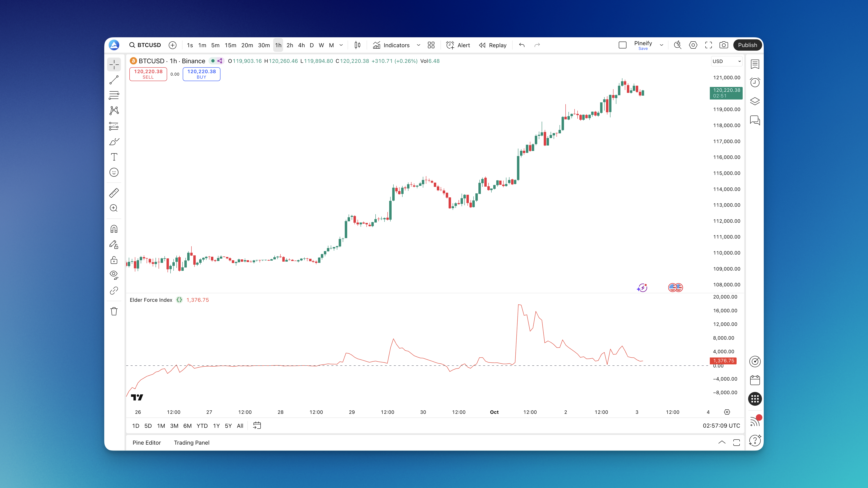The height and width of the screenshot is (488, 868).
Task: Switch to the Trading Panel tab
Action: point(191,443)
